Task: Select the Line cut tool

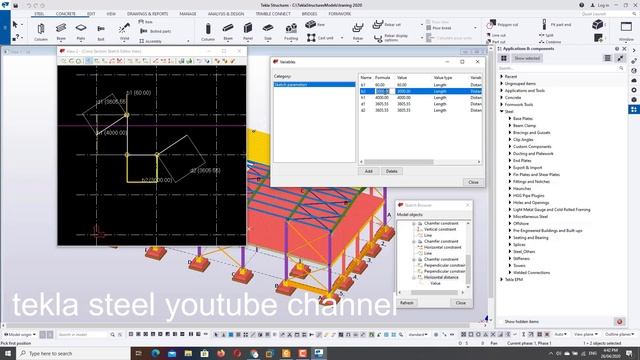Action: point(496,35)
